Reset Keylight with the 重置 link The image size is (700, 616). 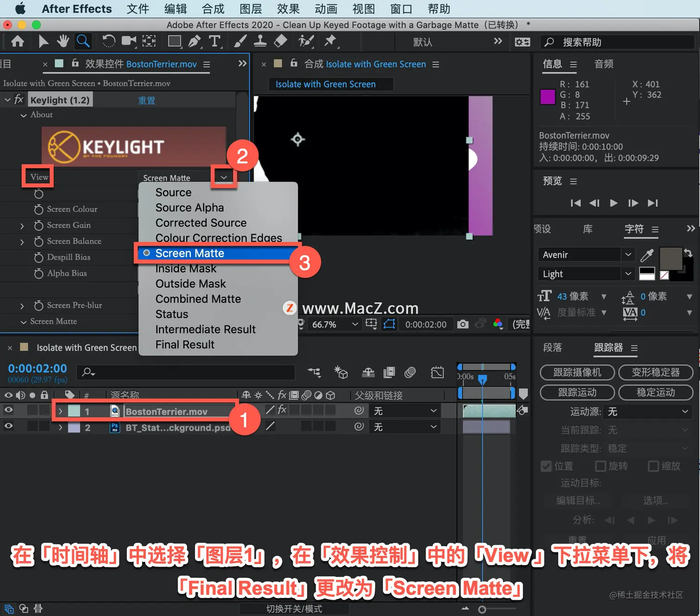click(x=146, y=101)
